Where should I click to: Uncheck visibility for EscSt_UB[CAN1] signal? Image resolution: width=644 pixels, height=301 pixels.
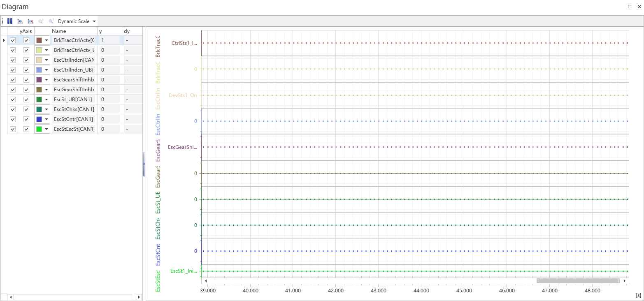point(13,99)
